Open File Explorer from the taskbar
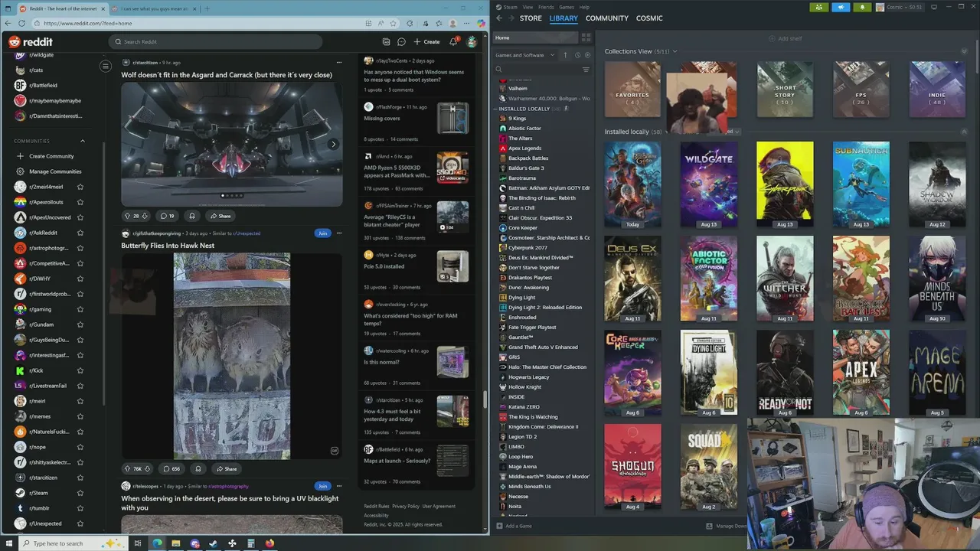 175,543
